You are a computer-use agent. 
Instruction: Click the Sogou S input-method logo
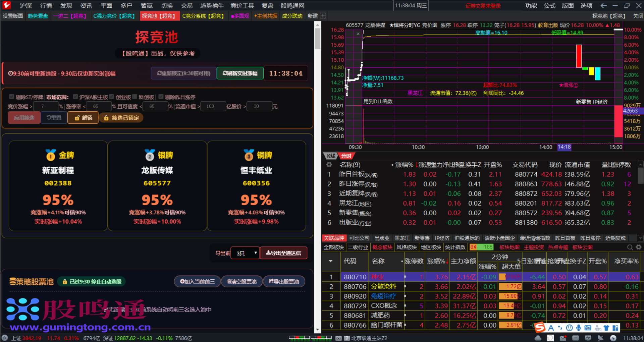(540, 328)
